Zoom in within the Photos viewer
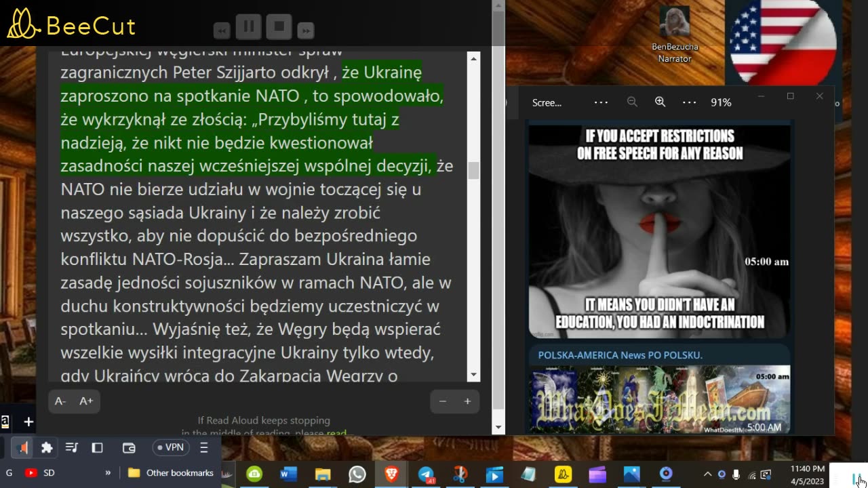Viewport: 868px width, 488px height. click(660, 102)
